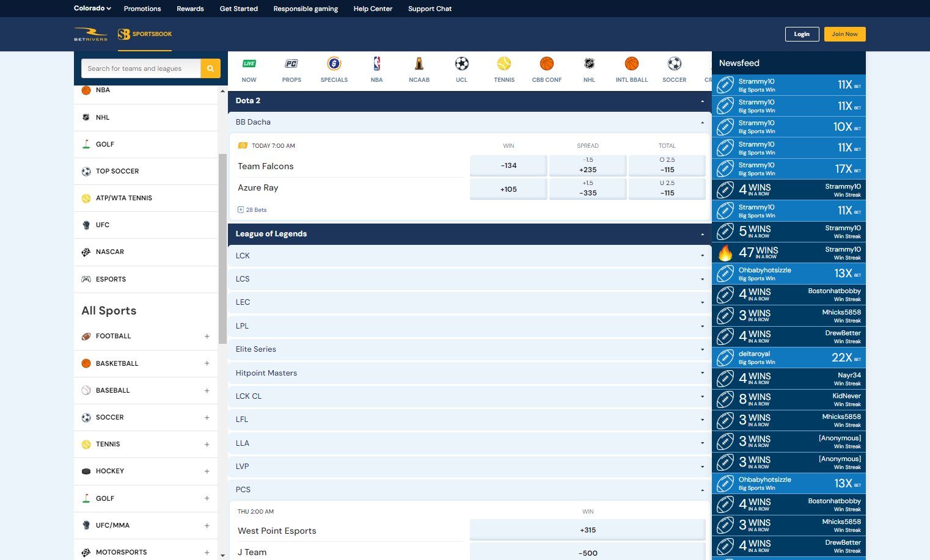Expand the LEC league row

[x=469, y=302]
